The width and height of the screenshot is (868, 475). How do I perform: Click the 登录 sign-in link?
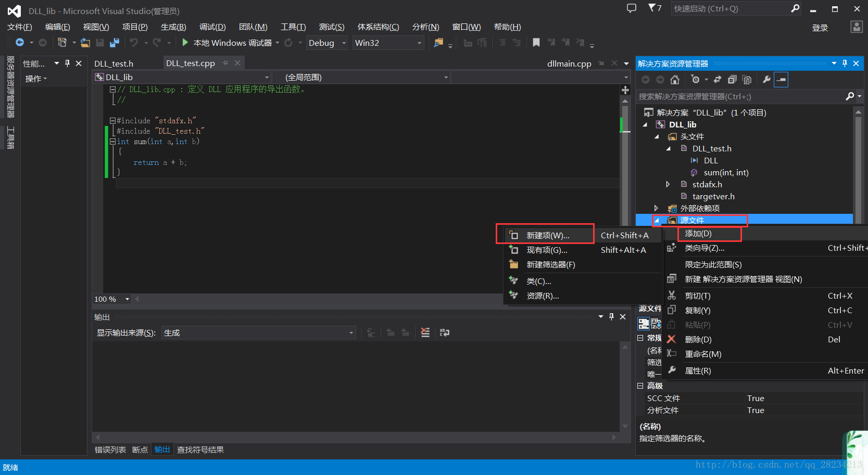pyautogui.click(x=820, y=28)
